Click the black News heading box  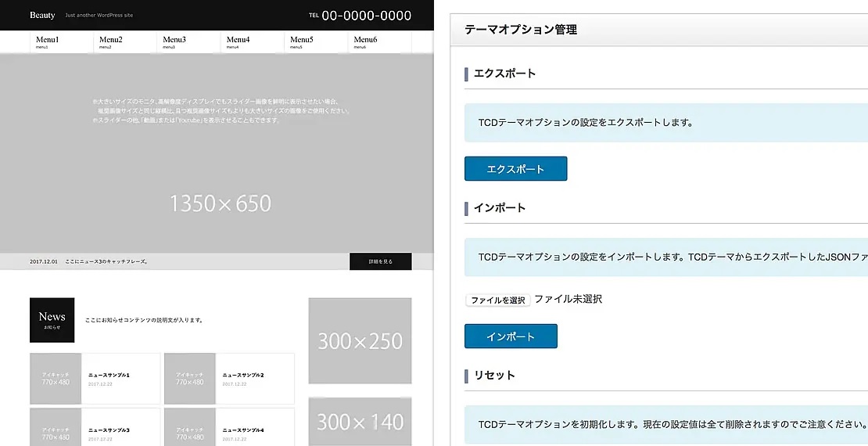click(52, 319)
